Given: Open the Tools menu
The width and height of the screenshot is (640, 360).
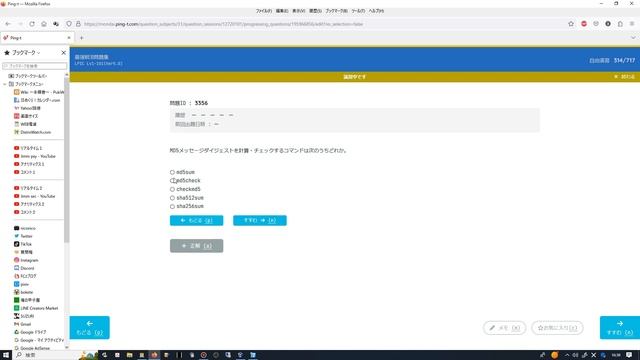Looking at the screenshot, I should tap(358, 11).
